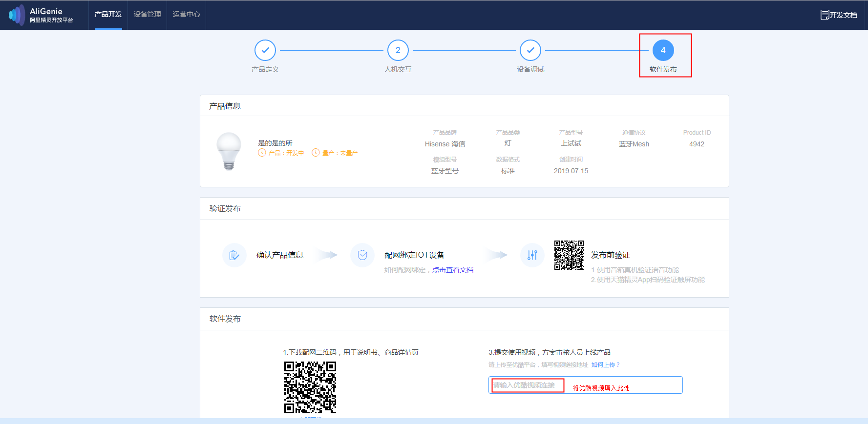Click the 发布前验证 sliders icon
This screenshot has width=868, height=424.
[x=532, y=255]
